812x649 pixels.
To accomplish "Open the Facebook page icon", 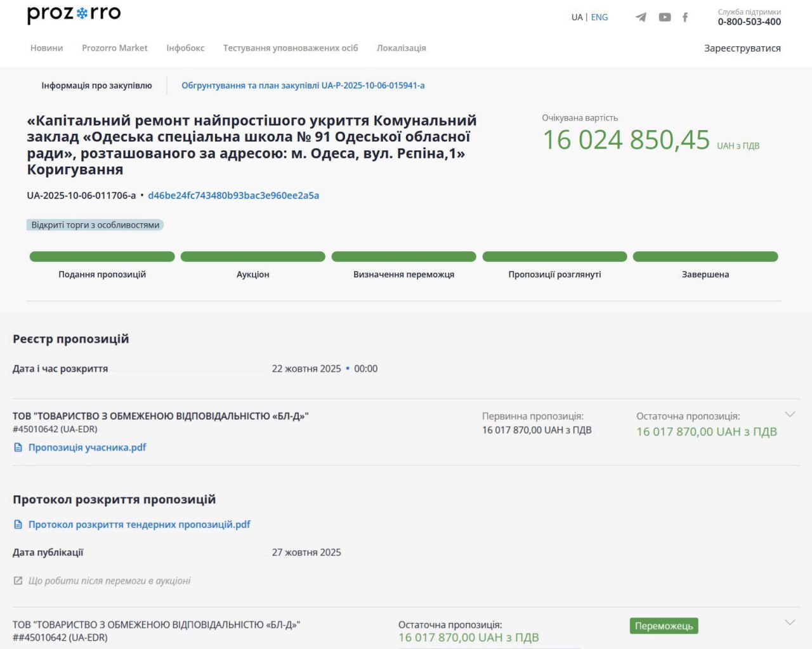I will pyautogui.click(x=684, y=17).
